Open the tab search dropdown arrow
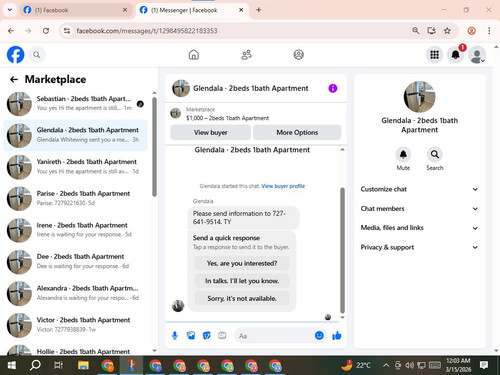500x375 pixels. click(10, 10)
